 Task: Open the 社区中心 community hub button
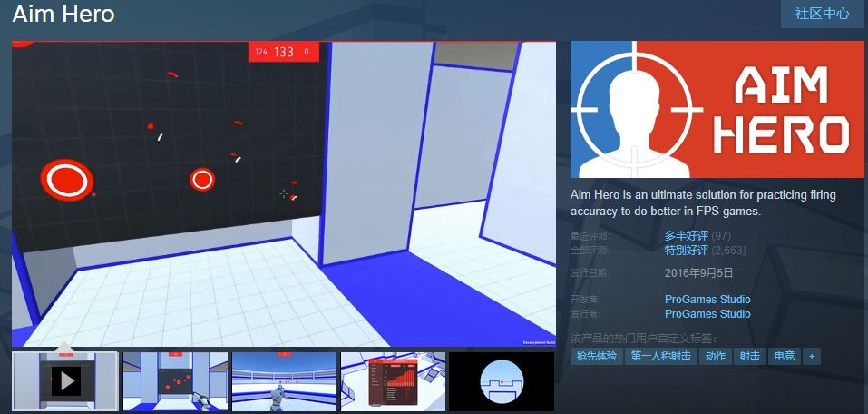point(822,14)
